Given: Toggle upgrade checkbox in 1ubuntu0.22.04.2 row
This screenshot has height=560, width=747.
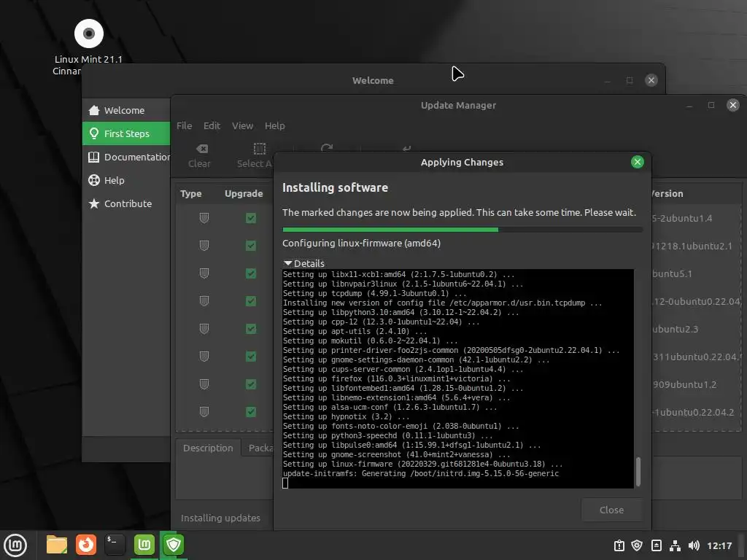Looking at the screenshot, I should (251, 412).
